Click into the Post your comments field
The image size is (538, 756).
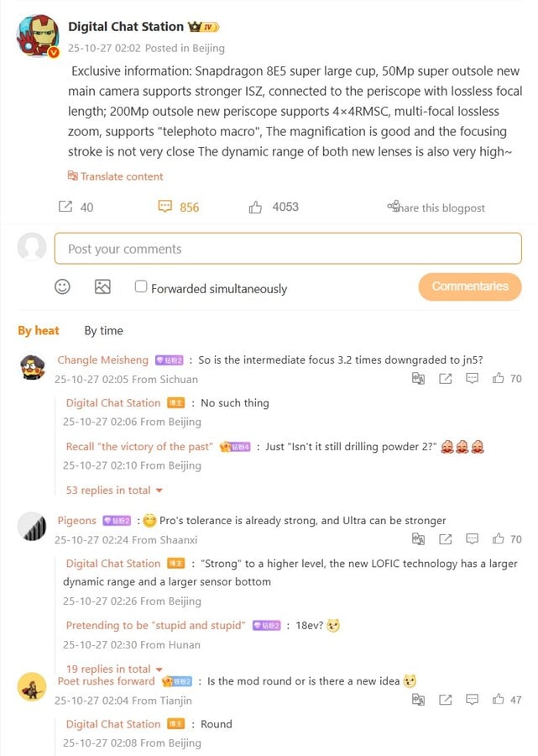288,249
